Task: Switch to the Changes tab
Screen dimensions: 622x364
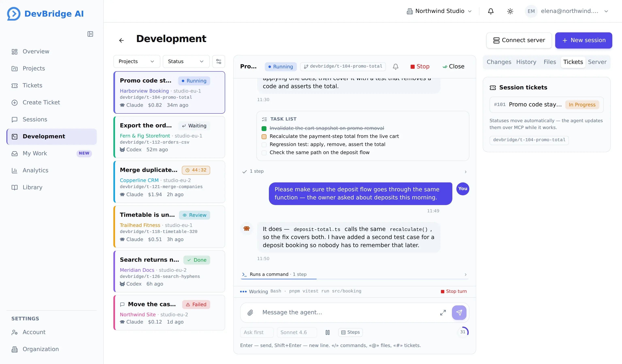Action: pos(499,62)
